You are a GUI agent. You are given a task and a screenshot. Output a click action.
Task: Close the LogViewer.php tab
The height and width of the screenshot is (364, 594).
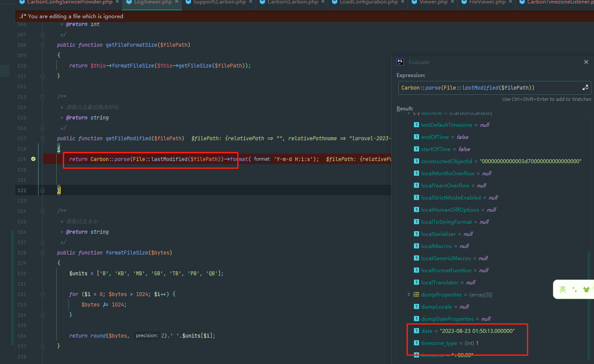tap(177, 2)
